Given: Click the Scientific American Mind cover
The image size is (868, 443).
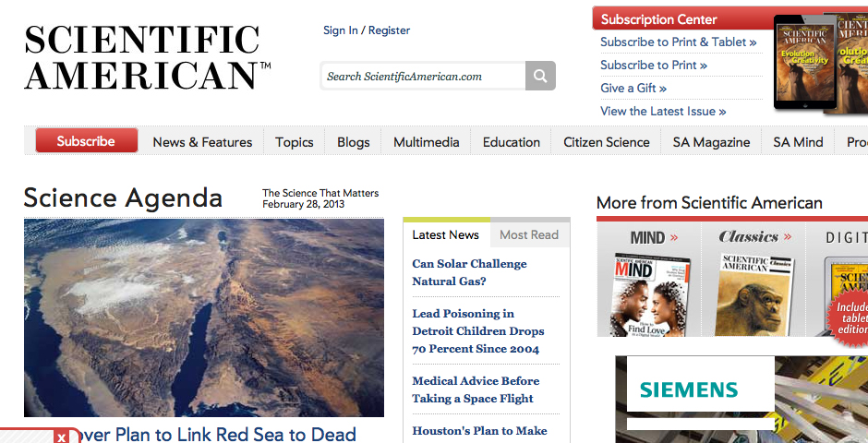Looking at the screenshot, I should (x=650, y=294).
